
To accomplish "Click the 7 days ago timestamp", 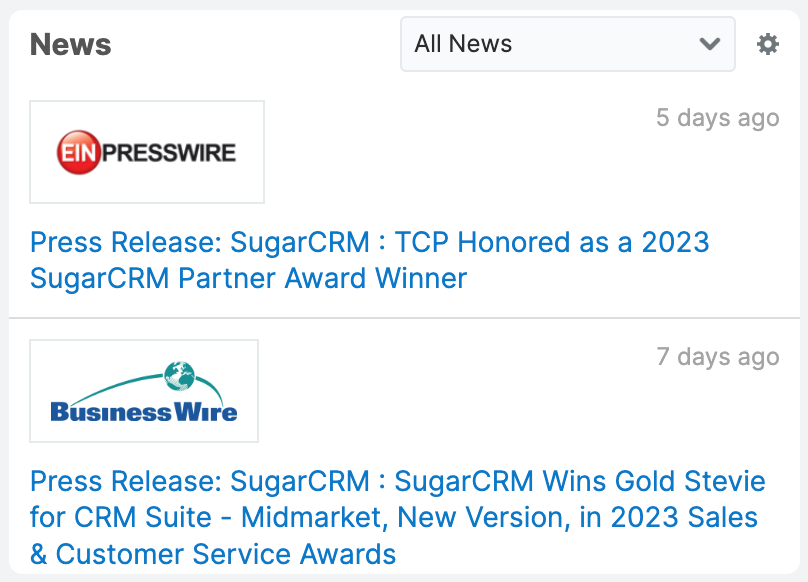I will point(717,356).
